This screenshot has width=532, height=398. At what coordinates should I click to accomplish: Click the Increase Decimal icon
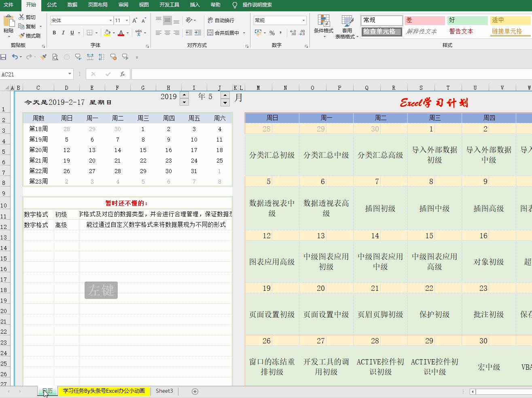(x=292, y=32)
